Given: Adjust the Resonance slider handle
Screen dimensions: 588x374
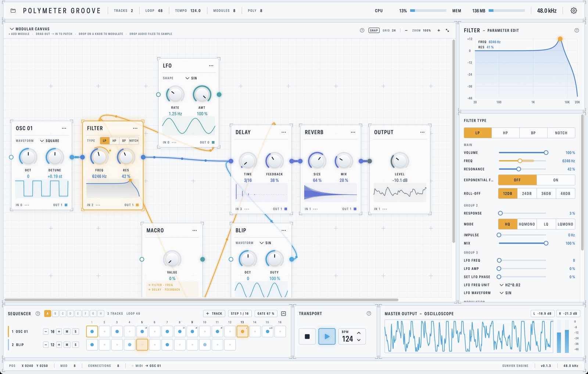Looking at the screenshot, I should click(x=519, y=169).
